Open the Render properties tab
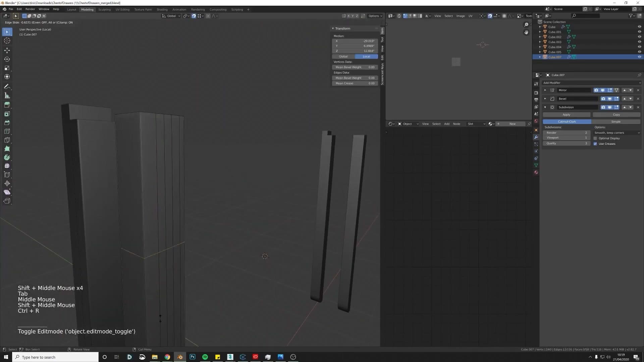644x362 pixels. [x=536, y=93]
